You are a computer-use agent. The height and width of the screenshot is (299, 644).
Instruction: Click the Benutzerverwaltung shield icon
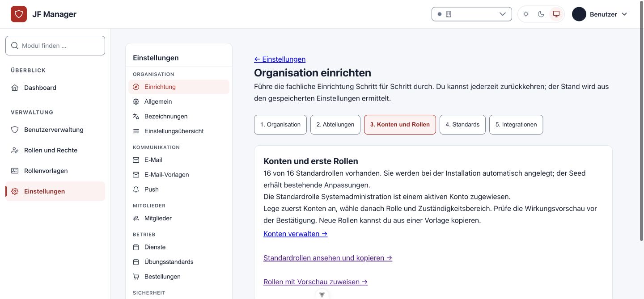15,130
